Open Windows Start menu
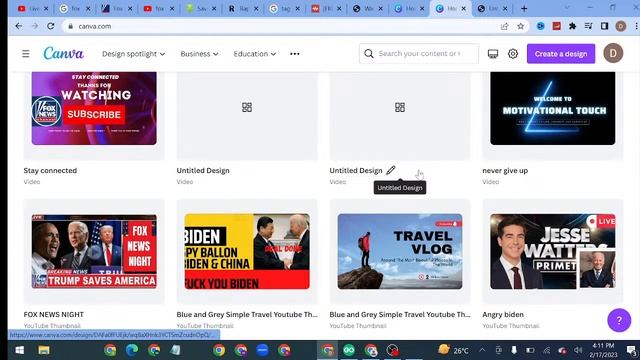The height and width of the screenshot is (360, 640). [19, 350]
